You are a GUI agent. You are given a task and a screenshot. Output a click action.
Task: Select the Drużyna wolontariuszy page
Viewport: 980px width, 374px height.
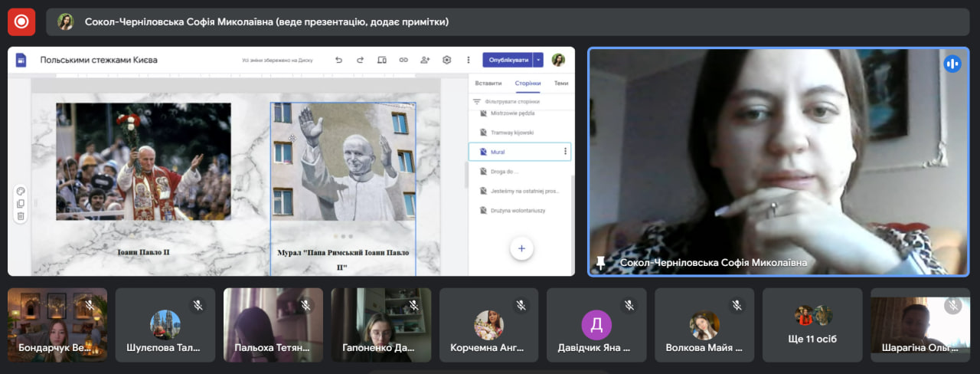[x=520, y=210]
